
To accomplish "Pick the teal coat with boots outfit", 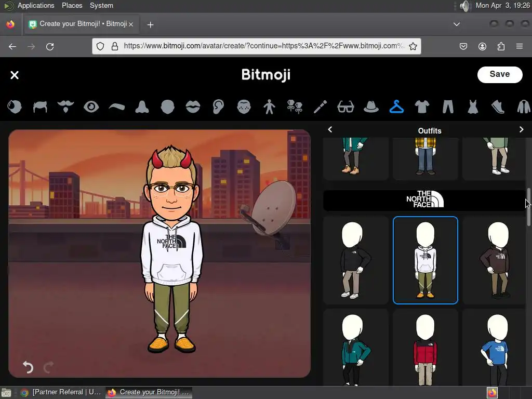I will (355, 158).
